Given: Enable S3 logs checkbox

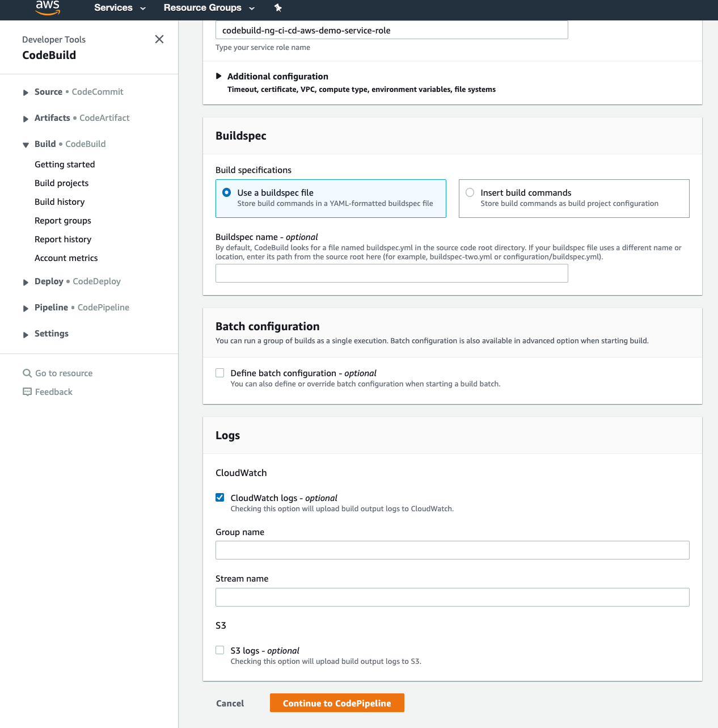Looking at the screenshot, I should [220, 650].
